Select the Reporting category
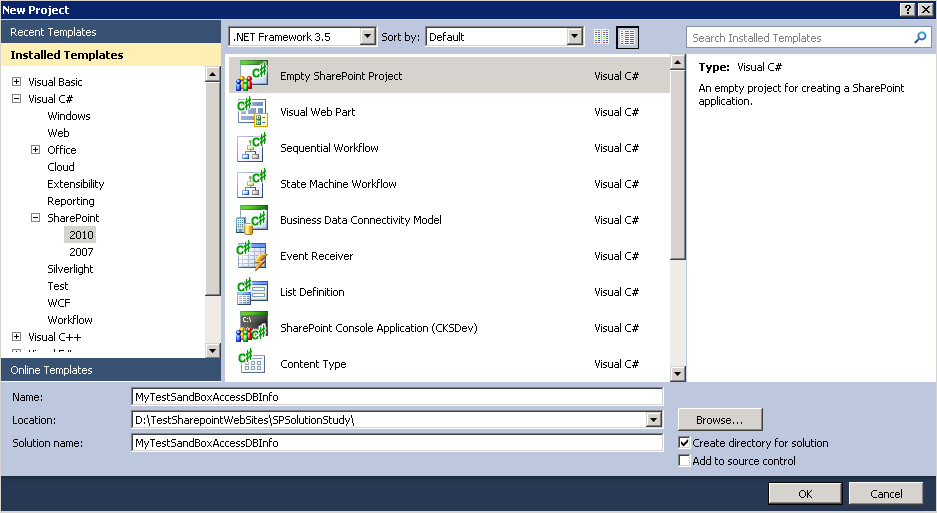This screenshot has width=937, height=513. coord(71,201)
